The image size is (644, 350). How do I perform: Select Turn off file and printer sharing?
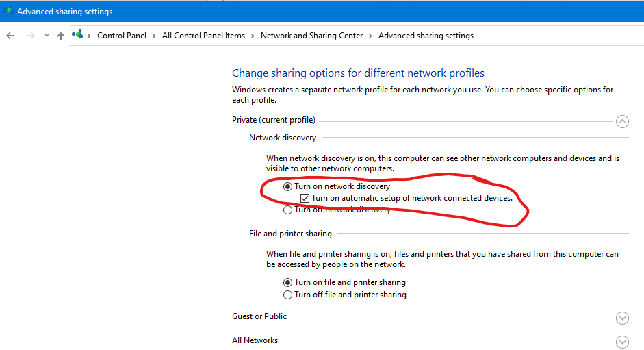287,295
